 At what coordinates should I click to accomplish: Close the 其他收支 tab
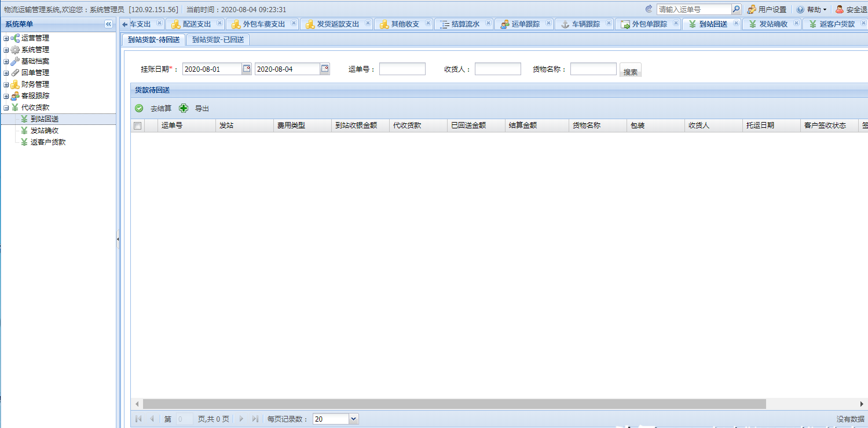pos(428,23)
